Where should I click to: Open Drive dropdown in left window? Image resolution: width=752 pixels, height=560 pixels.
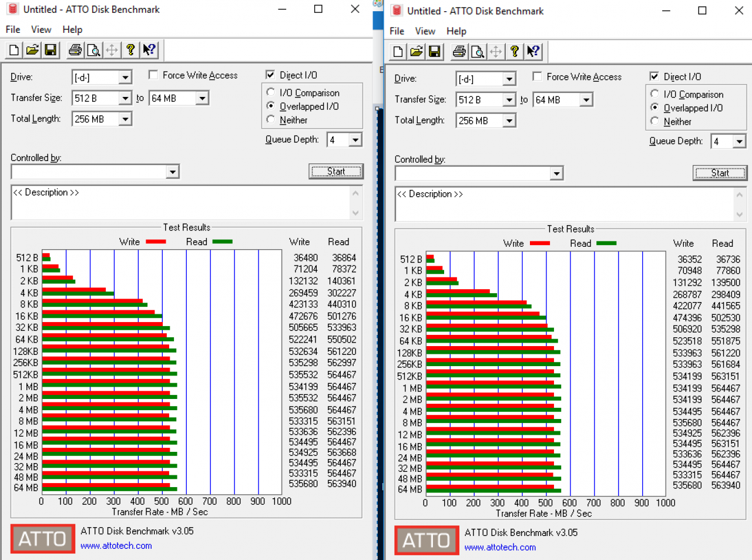pyautogui.click(x=125, y=78)
